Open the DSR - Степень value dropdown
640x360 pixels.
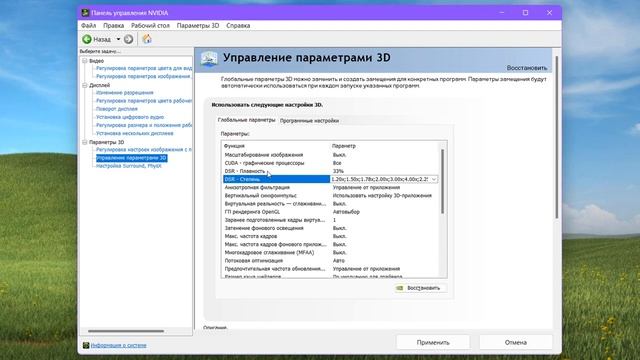coord(433,179)
